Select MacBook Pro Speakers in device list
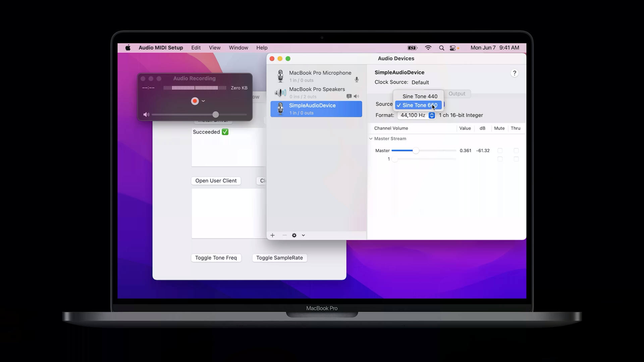This screenshot has width=644, height=362. pyautogui.click(x=316, y=93)
